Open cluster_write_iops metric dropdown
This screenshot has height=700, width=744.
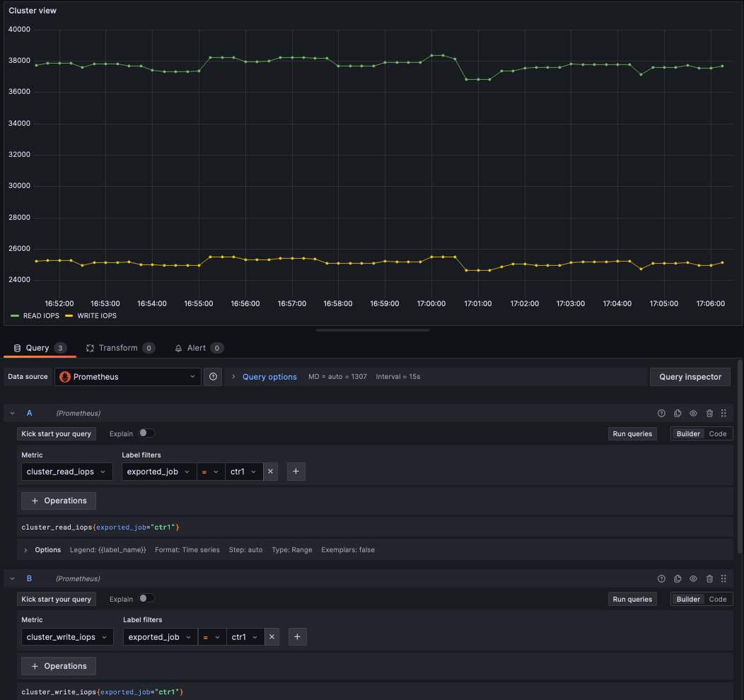[67, 637]
